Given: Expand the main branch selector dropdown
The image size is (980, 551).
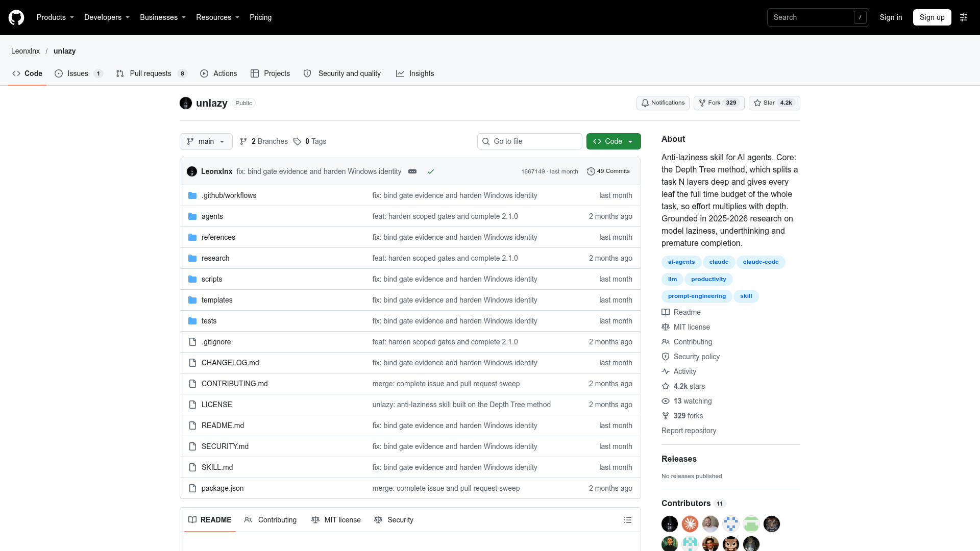Looking at the screenshot, I should tap(206, 141).
